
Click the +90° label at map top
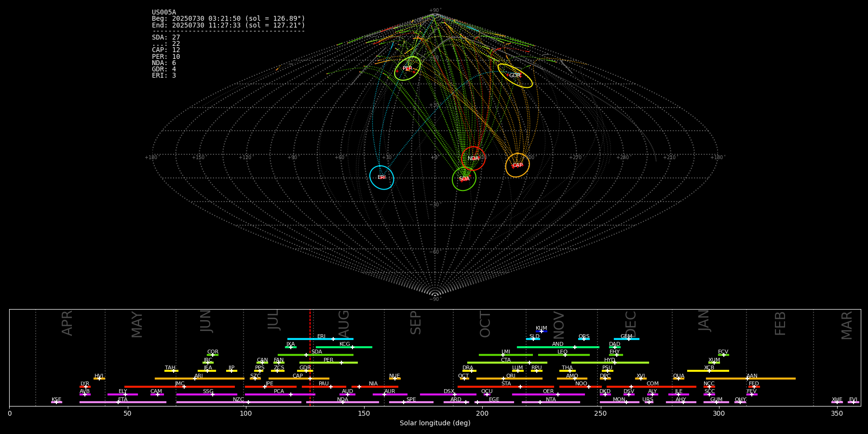pyautogui.click(x=435, y=11)
